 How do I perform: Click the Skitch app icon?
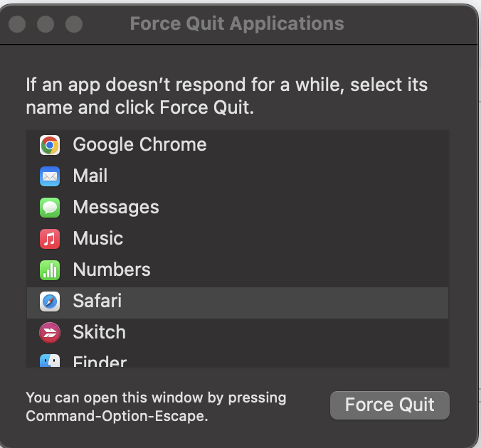(49, 332)
